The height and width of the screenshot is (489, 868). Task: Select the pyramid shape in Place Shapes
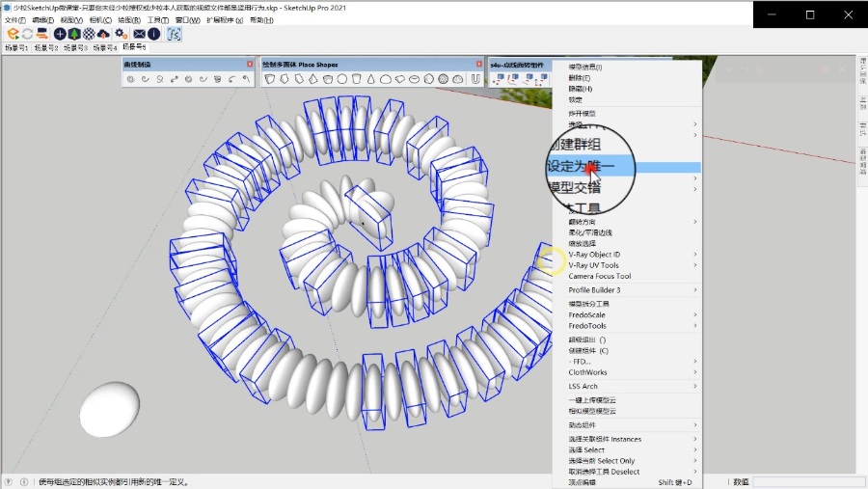[313, 79]
